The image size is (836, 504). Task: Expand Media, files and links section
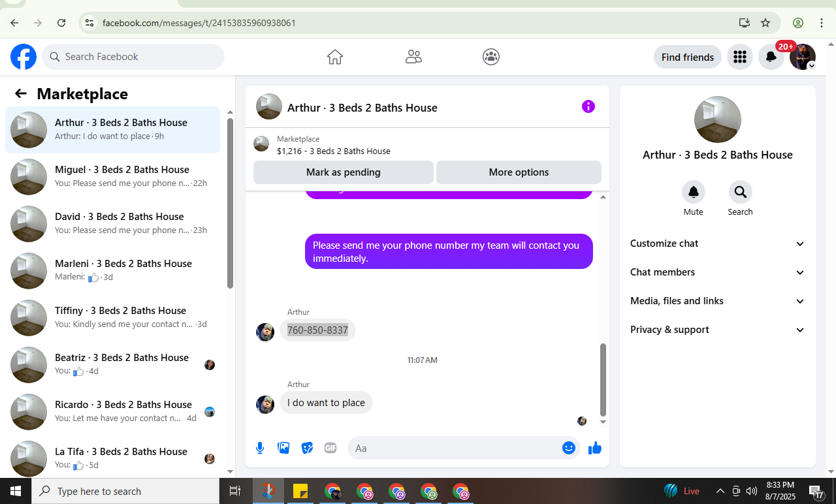pyautogui.click(x=717, y=301)
